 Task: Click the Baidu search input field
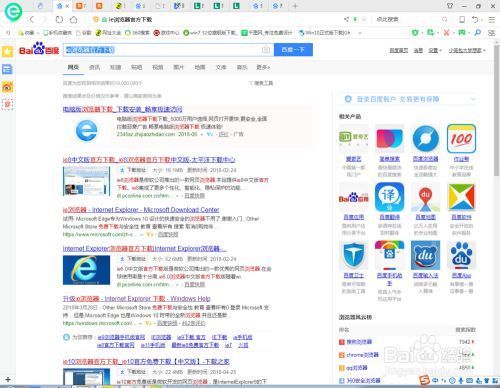tap(162, 50)
